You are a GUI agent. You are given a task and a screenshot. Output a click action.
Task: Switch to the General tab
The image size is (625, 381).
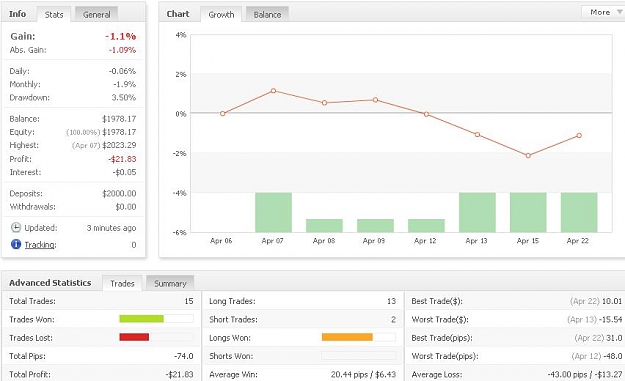[x=96, y=14]
